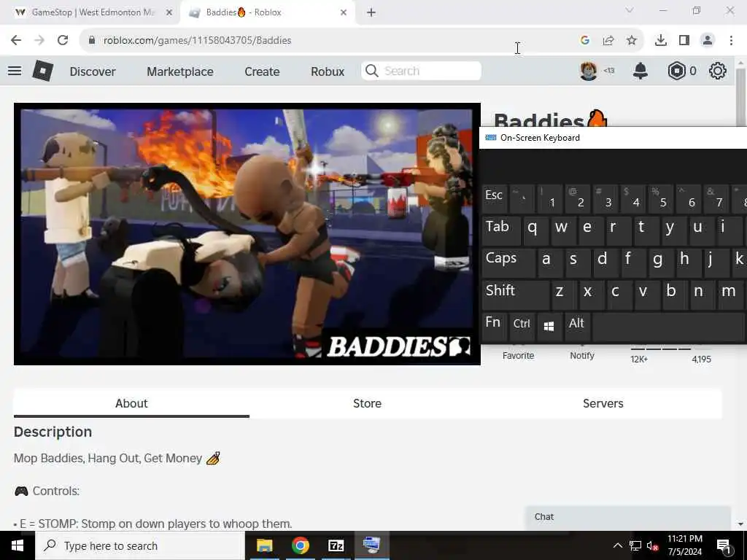Open the taskbar clock showing 11:21 PM
Image resolution: width=747 pixels, height=560 pixels.
point(684,545)
